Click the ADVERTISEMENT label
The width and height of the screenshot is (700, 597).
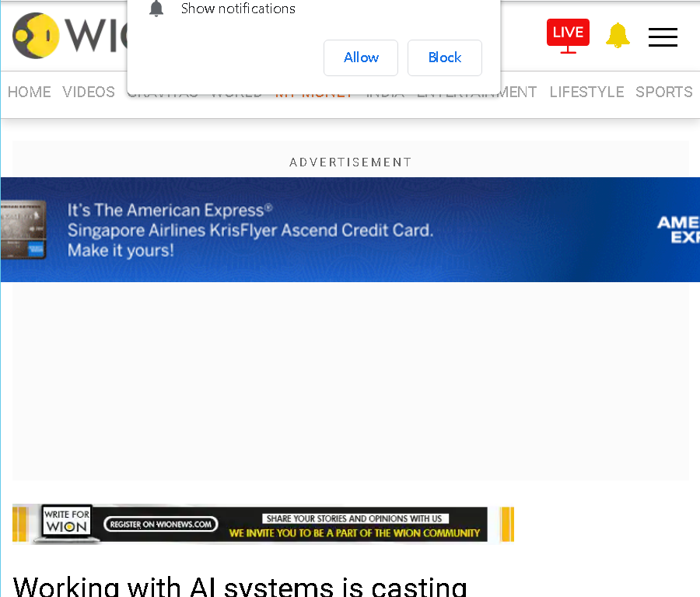click(351, 162)
